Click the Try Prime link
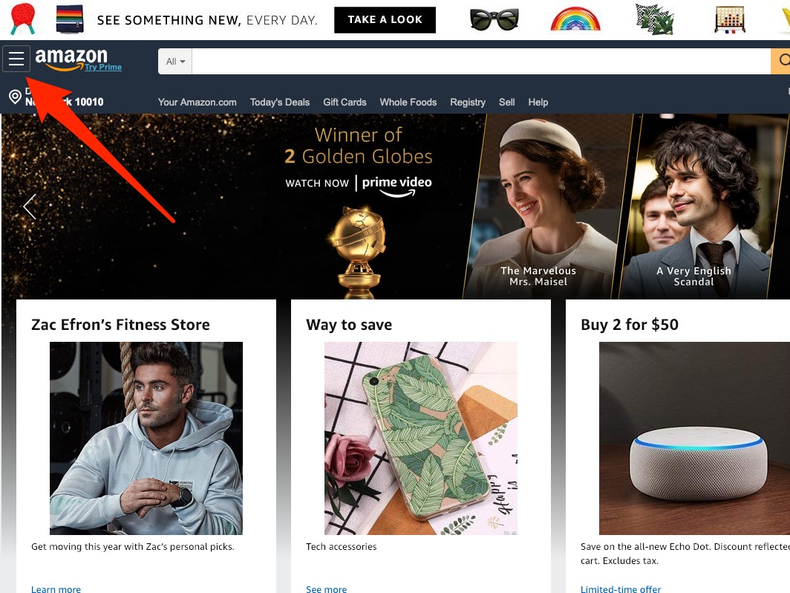 103,67
